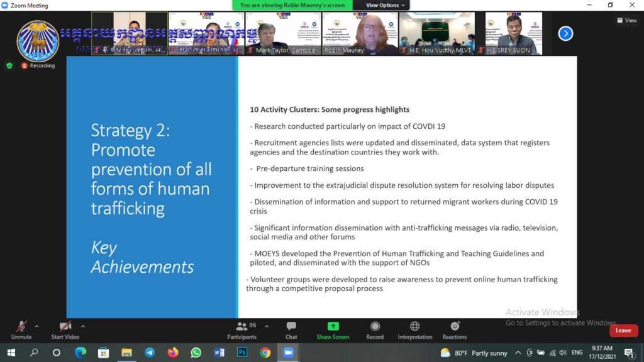Screen dimensions: 644x362
Task: Switch to Photoshop on taskbar
Action: coord(242,353)
